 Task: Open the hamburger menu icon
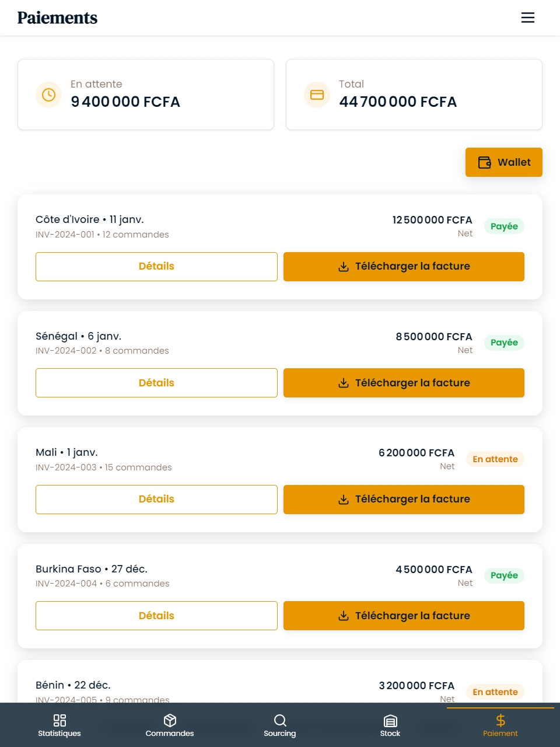(527, 18)
